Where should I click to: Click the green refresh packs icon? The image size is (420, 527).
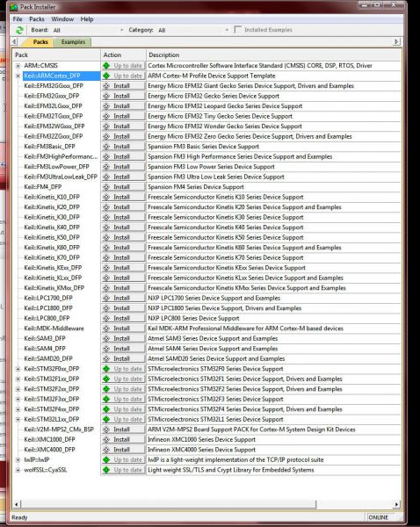(x=19, y=30)
